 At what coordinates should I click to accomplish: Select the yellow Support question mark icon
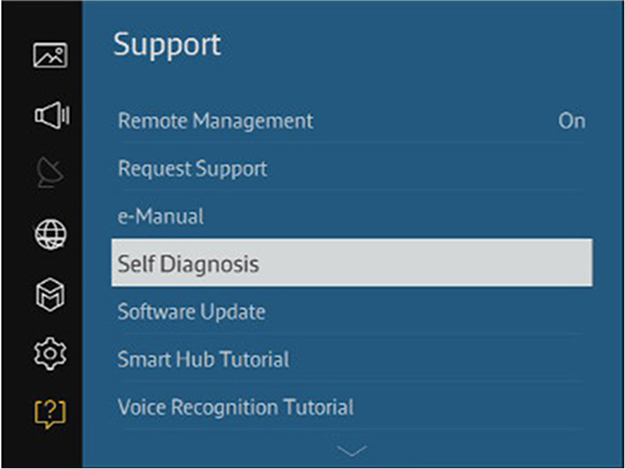coord(50,414)
